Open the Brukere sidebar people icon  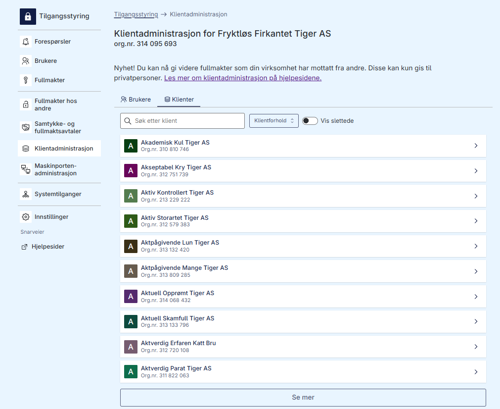tap(26, 61)
